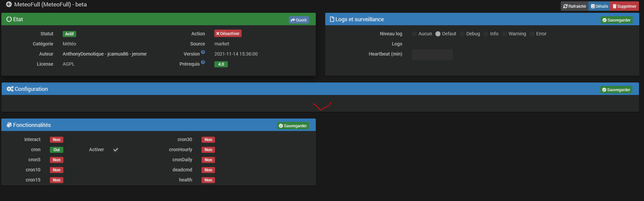Click the Non badge for cron15
The width and height of the screenshot is (644, 201).
(x=57, y=180)
